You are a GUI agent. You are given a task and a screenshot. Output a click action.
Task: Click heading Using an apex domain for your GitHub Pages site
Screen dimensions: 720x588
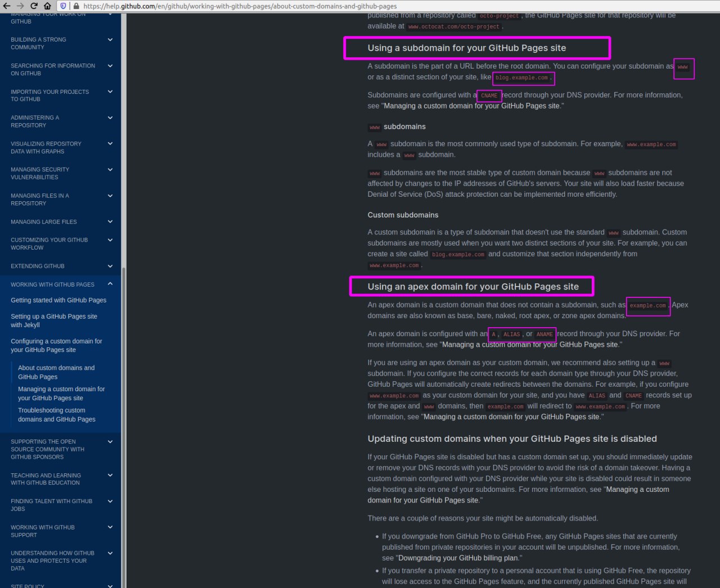pos(473,287)
